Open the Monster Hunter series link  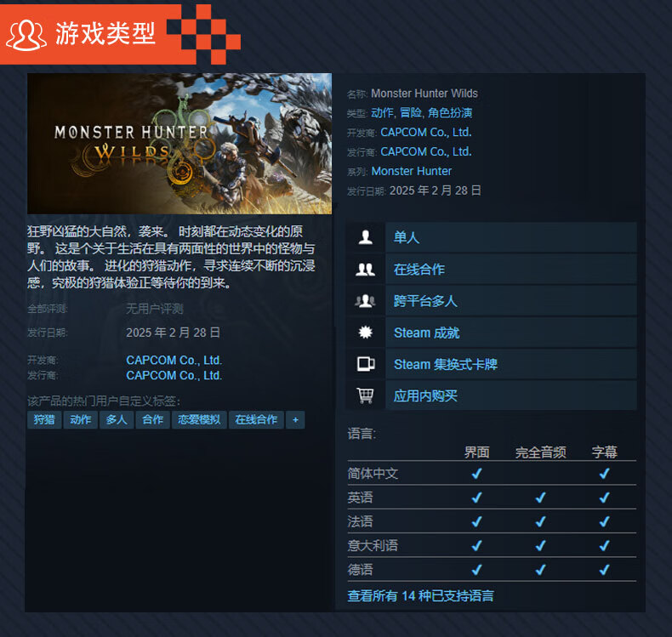[412, 171]
